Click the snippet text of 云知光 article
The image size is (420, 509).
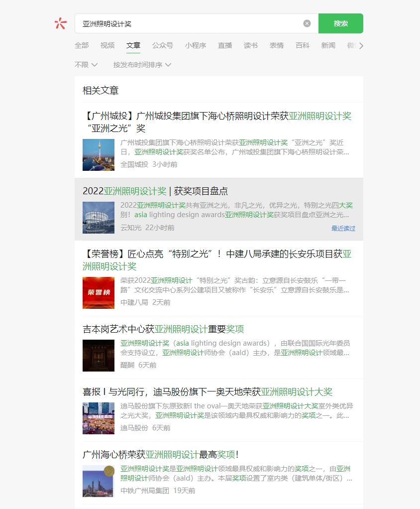(236, 210)
